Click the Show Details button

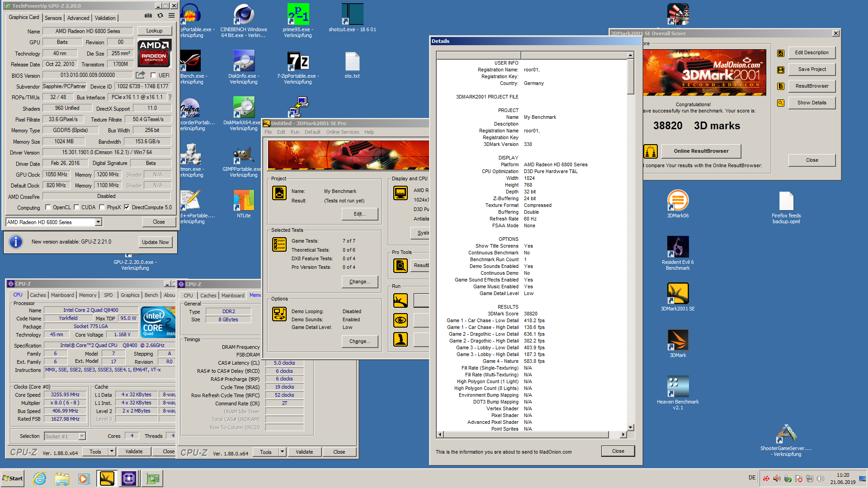tap(812, 103)
